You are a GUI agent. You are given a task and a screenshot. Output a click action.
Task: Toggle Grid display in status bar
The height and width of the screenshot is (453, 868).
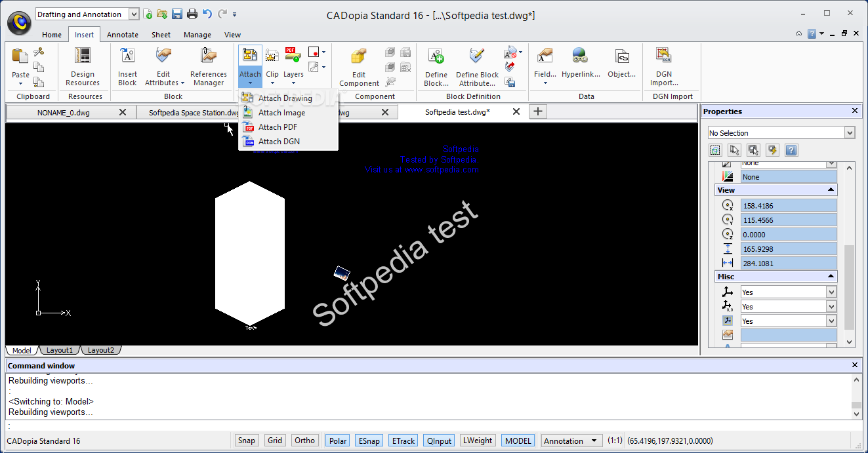(x=275, y=441)
